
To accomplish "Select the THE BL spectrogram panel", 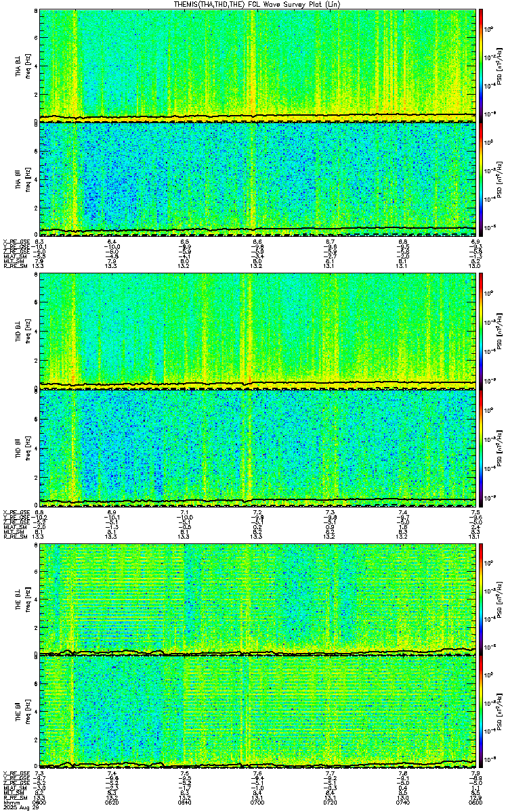I will pos(257,598).
